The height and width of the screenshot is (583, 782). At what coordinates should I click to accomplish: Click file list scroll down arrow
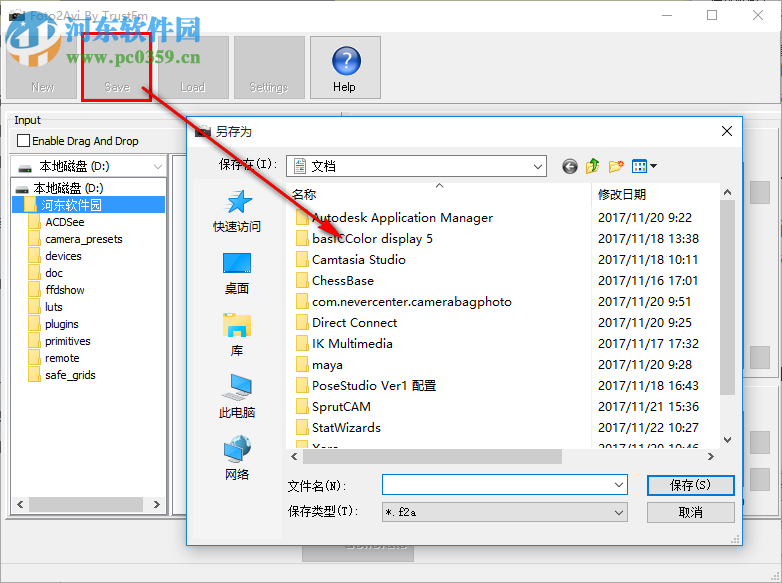click(728, 439)
